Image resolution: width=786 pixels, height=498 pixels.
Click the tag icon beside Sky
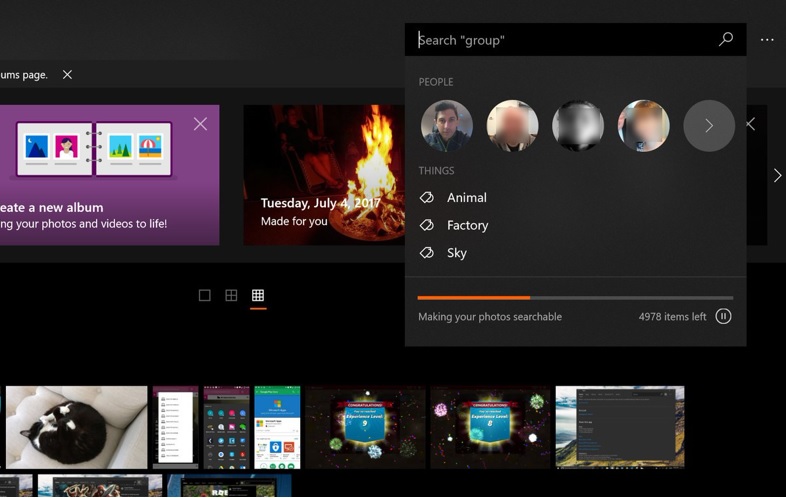[x=427, y=253]
